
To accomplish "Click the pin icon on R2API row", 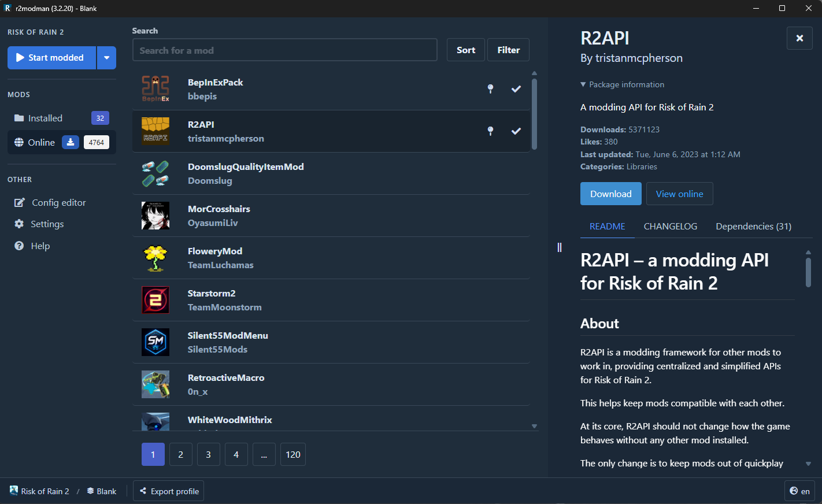I will coord(490,131).
